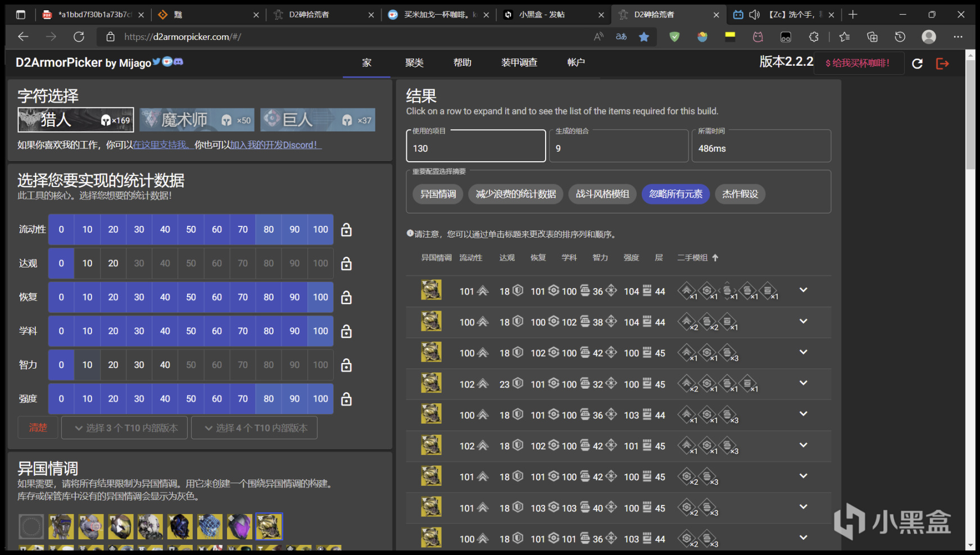Open the 帐户 navigation tab
Screen dimensions: 980x555
click(576, 62)
